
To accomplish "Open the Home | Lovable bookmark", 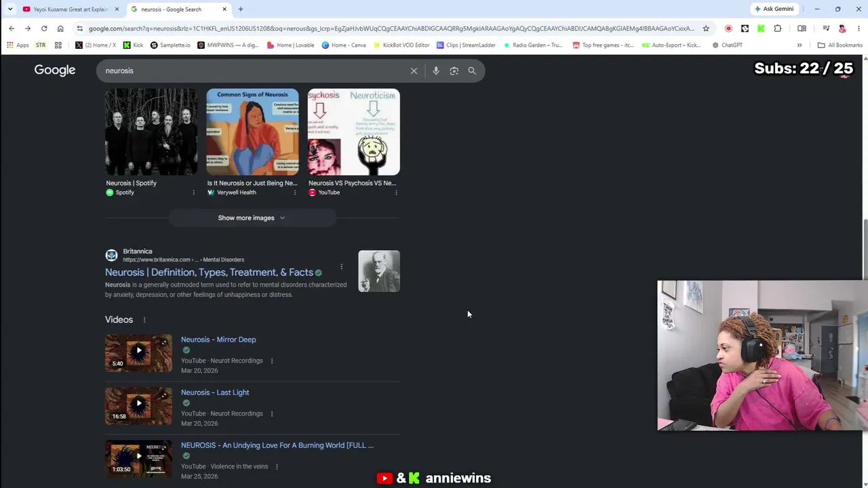I will (x=291, y=45).
